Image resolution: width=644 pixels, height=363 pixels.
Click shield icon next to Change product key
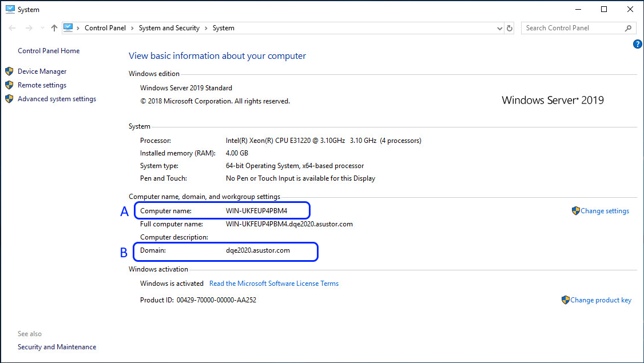pos(566,300)
